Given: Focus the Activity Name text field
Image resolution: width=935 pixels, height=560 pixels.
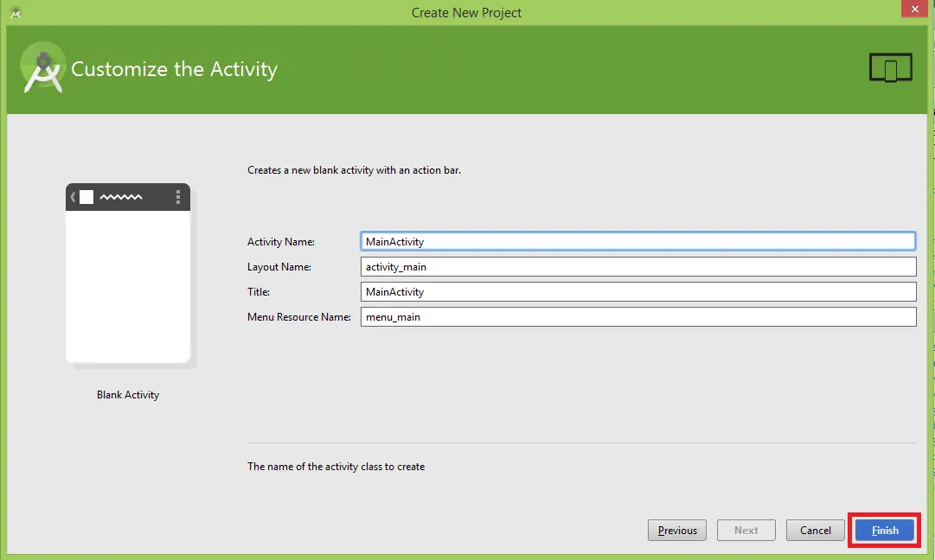Looking at the screenshot, I should (x=637, y=241).
